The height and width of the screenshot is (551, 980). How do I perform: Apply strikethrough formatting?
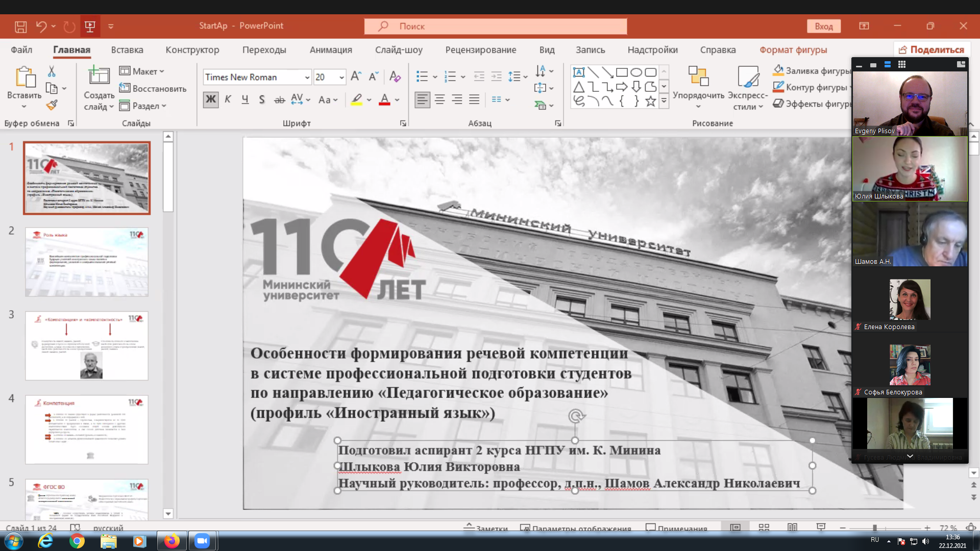279,100
